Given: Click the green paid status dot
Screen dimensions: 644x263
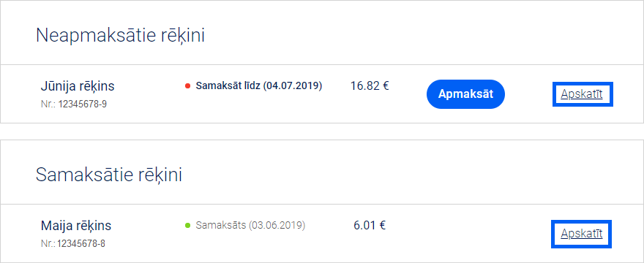Looking at the screenshot, I should pos(187,225).
